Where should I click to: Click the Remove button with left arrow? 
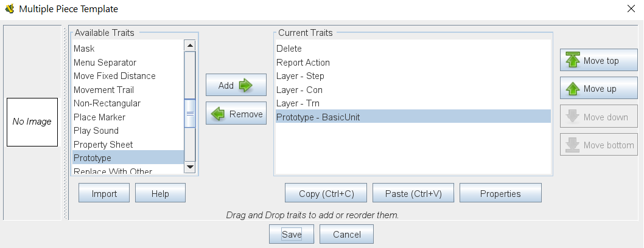tap(236, 114)
